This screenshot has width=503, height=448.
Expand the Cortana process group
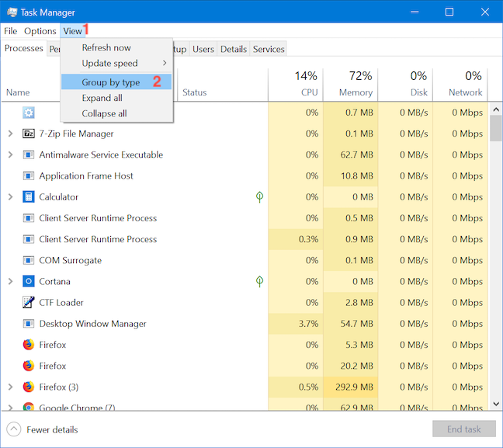click(x=11, y=281)
